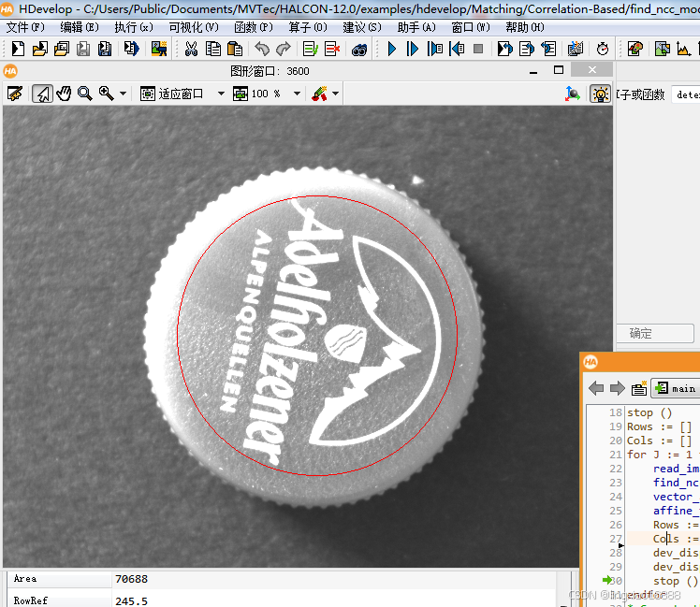
Task: Select the zoom-in plus tool
Action: tap(107, 94)
